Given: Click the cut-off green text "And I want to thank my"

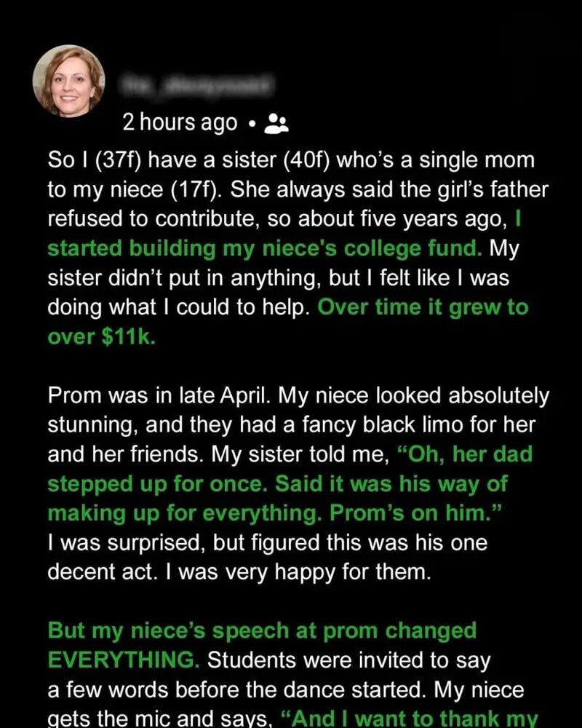Looking at the screenshot, I should [428, 718].
